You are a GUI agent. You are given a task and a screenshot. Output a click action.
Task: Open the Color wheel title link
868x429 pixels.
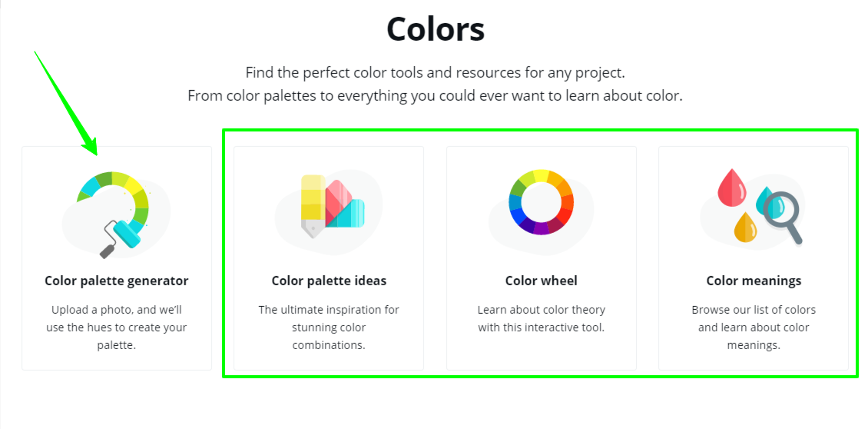pyautogui.click(x=542, y=281)
